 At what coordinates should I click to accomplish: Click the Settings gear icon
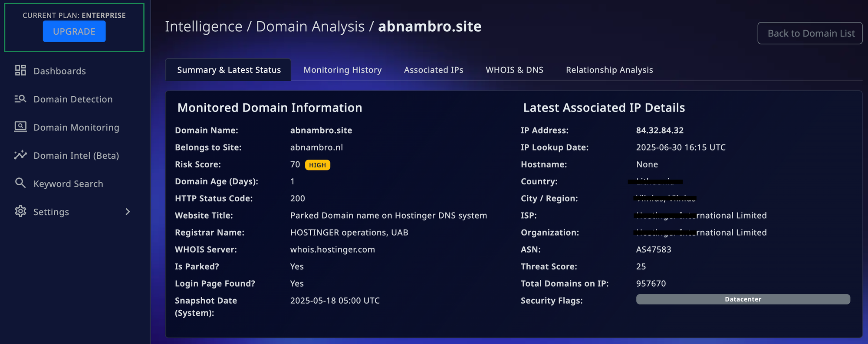coord(20,211)
